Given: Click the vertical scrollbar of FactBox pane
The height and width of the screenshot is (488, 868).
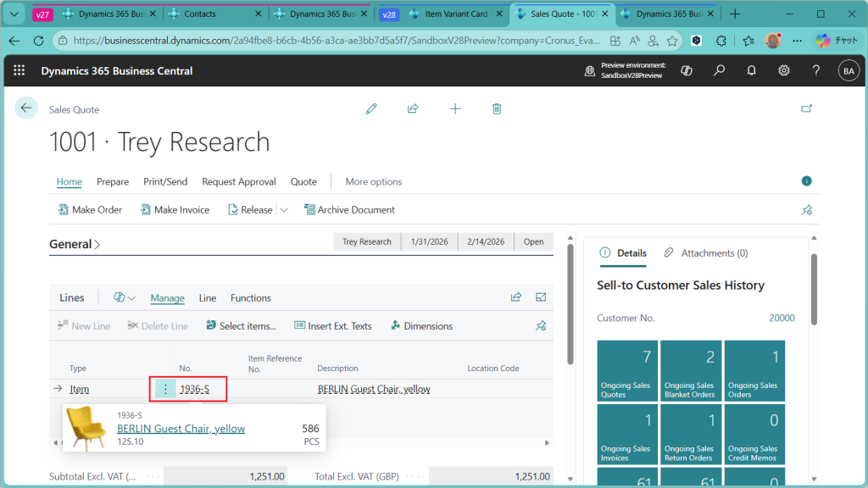Looking at the screenshot, I should click(x=814, y=288).
